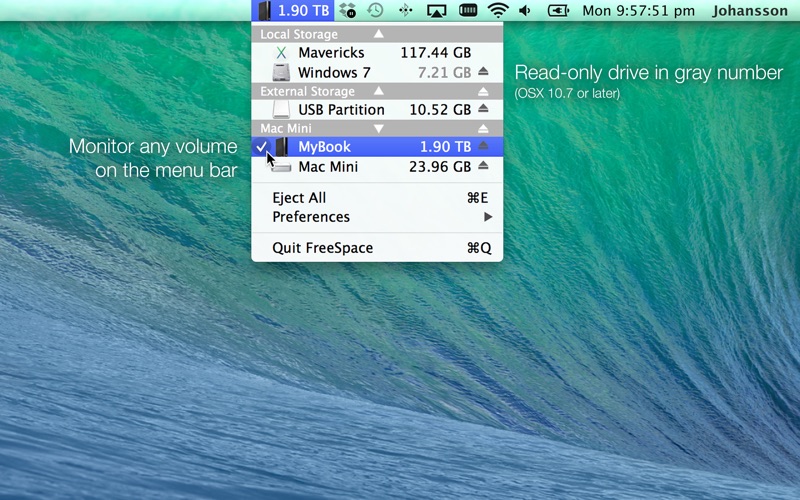Collapse the External Storage section
Screen dimensions: 800x500
(x=379, y=91)
